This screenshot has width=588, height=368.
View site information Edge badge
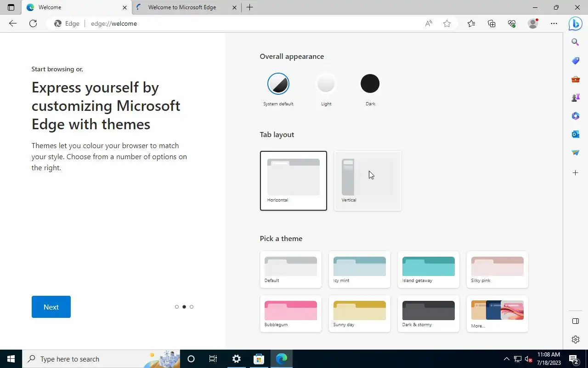[67, 23]
